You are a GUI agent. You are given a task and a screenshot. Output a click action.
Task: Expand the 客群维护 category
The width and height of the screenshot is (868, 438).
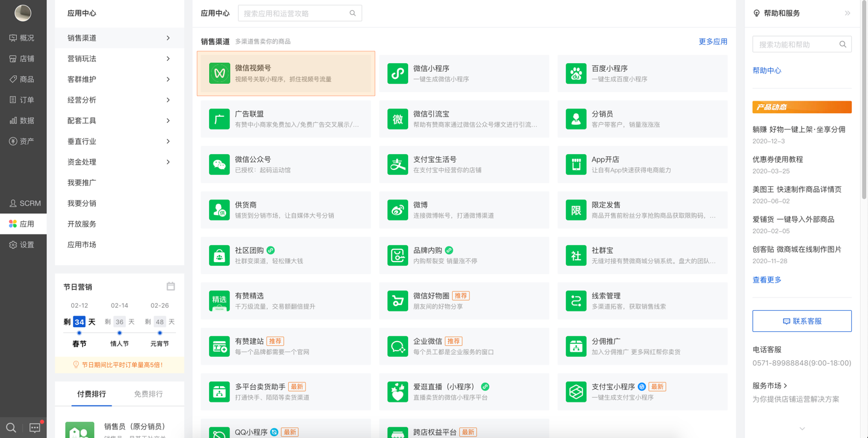click(119, 79)
